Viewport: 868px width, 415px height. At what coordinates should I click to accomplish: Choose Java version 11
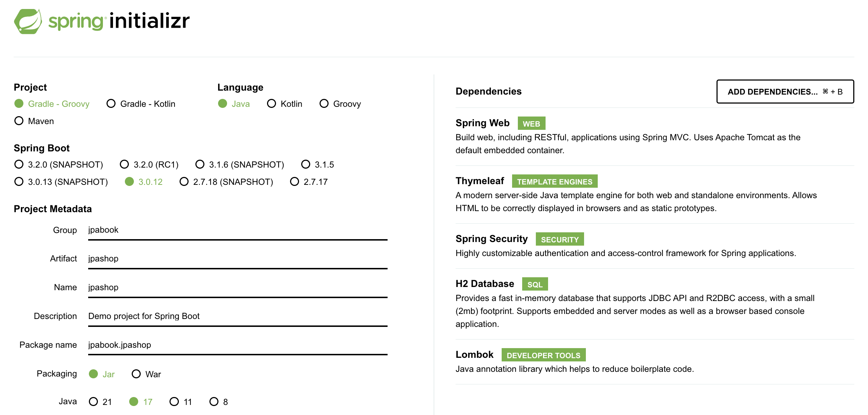[175, 401]
